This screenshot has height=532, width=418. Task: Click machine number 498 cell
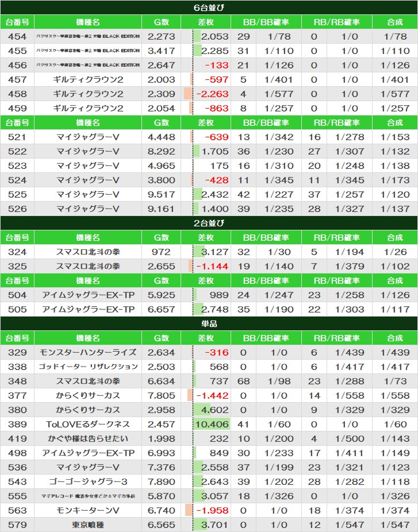[x=17, y=453]
